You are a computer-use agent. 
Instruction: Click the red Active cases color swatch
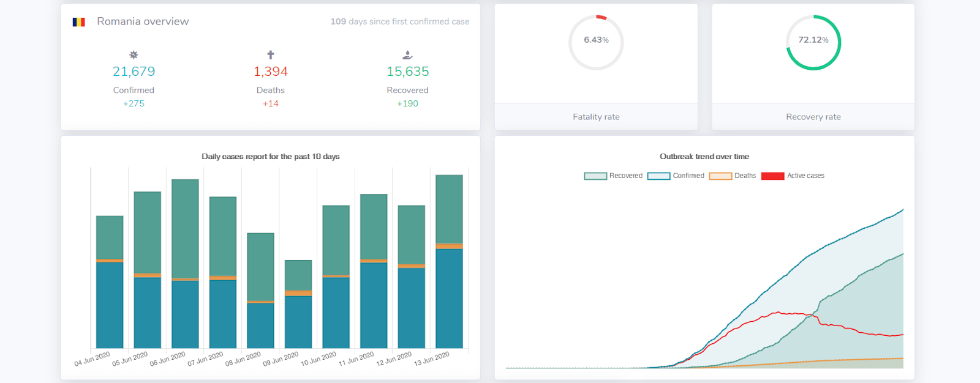(772, 176)
